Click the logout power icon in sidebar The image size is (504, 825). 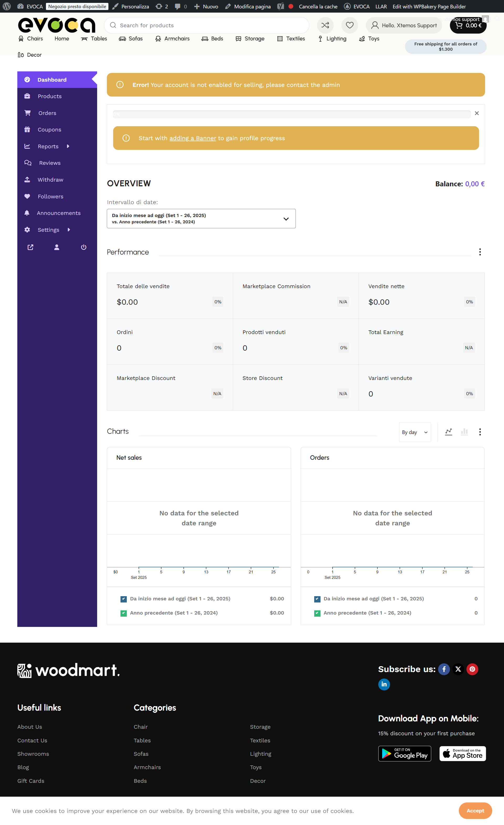[84, 247]
